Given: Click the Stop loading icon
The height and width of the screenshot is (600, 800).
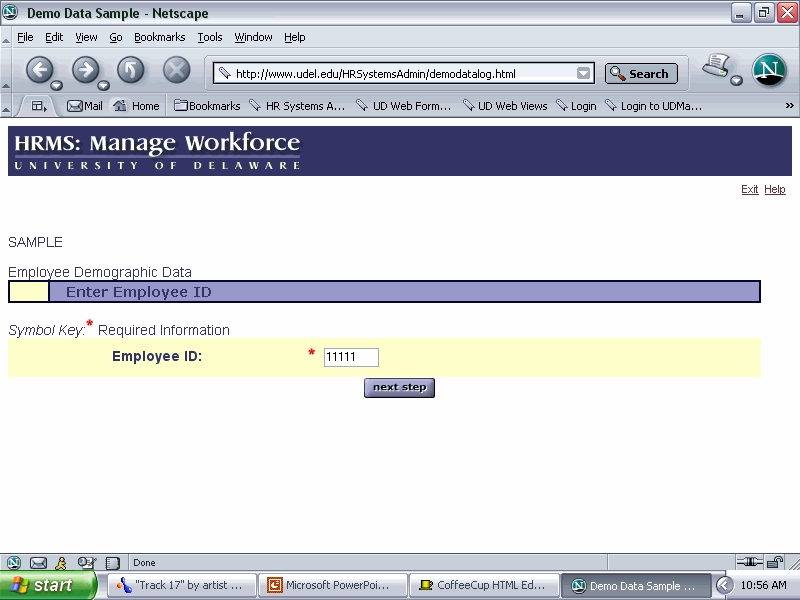Looking at the screenshot, I should [x=176, y=70].
